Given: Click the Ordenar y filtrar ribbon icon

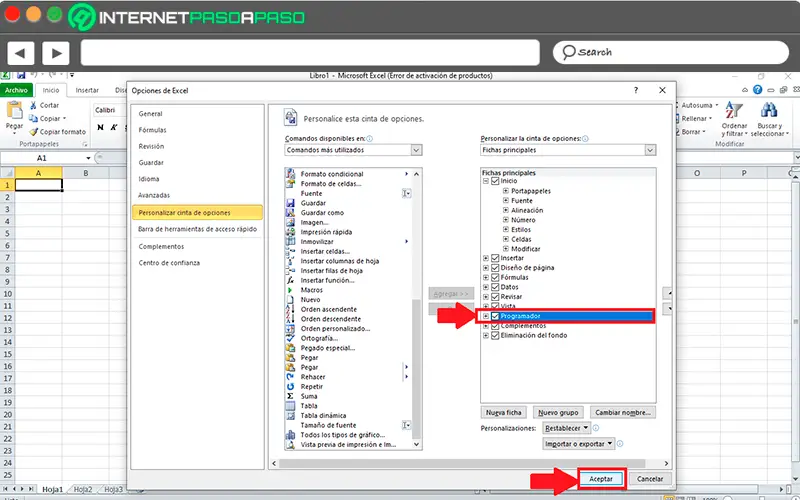Looking at the screenshot, I should 734,110.
